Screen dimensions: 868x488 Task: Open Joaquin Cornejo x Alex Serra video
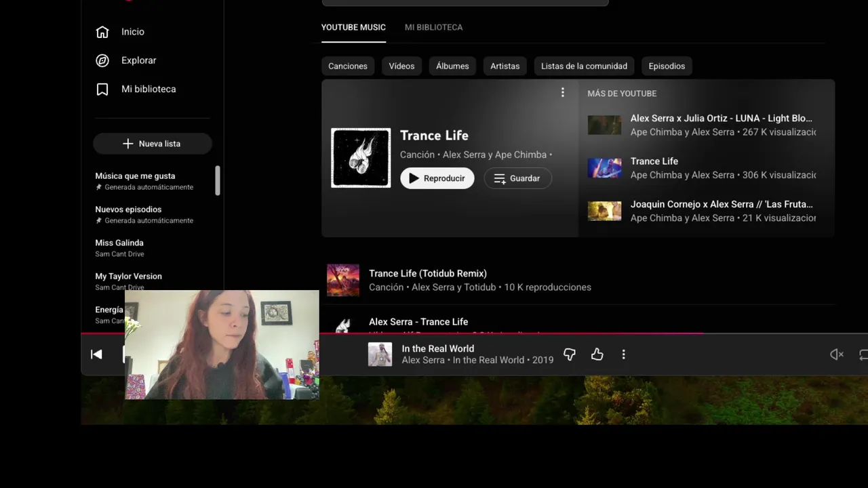coord(722,204)
